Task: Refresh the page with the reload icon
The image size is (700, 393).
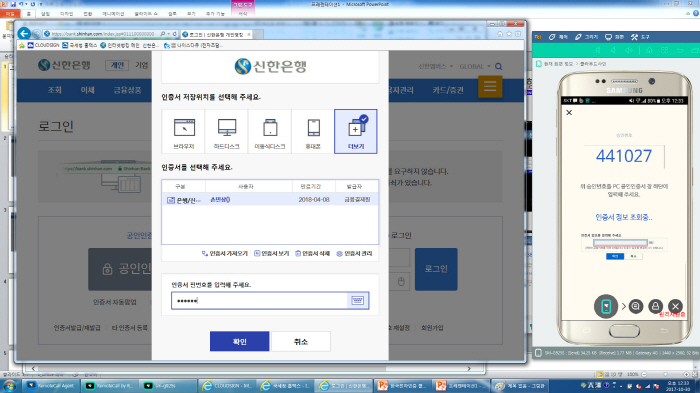Action: [175, 34]
